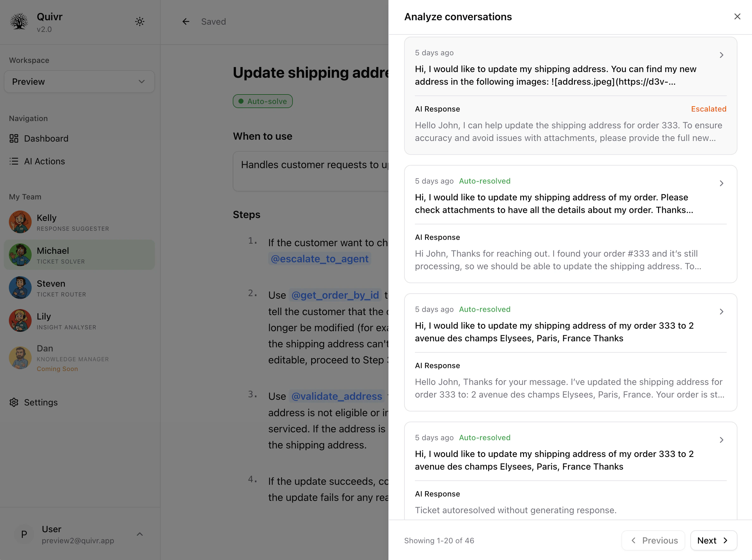Click the Quivr tree logo

[x=19, y=22]
